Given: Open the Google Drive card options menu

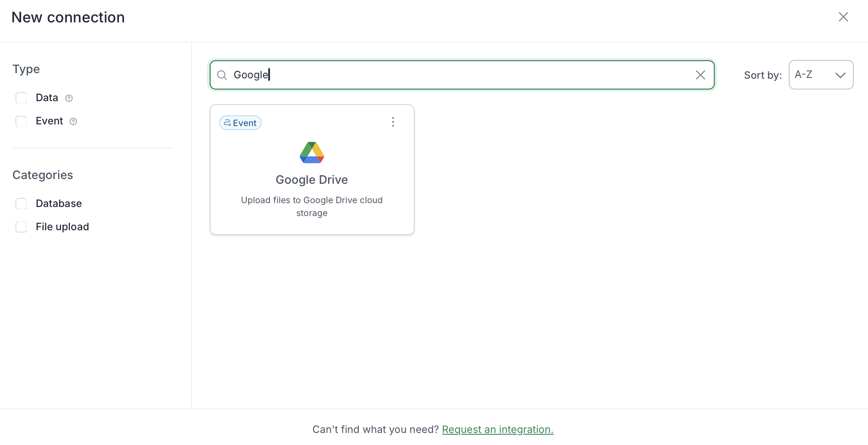Looking at the screenshot, I should tap(393, 122).
